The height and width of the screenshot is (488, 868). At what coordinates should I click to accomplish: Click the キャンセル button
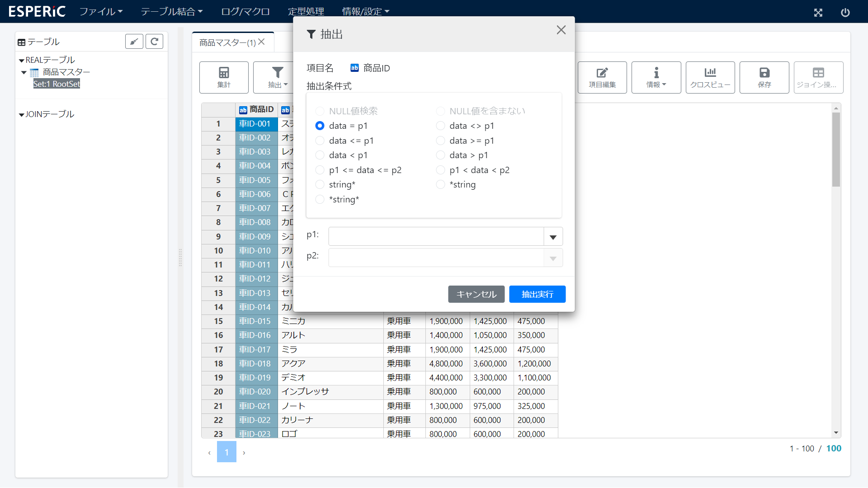coord(476,294)
